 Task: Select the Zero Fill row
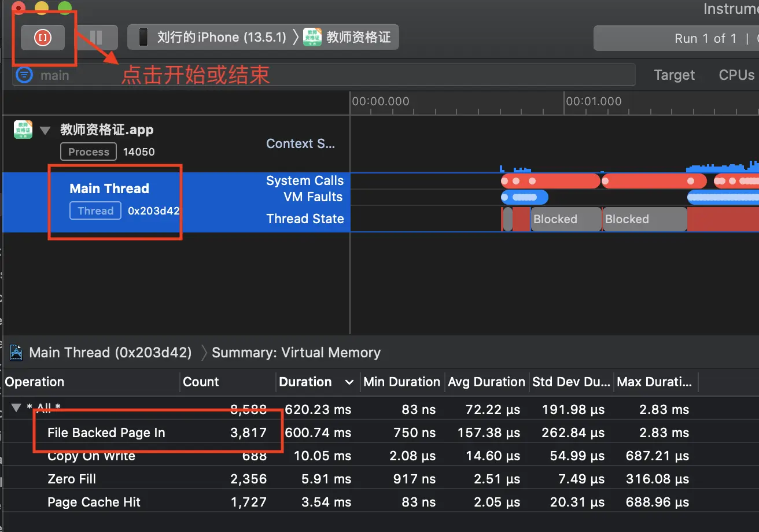click(379, 479)
